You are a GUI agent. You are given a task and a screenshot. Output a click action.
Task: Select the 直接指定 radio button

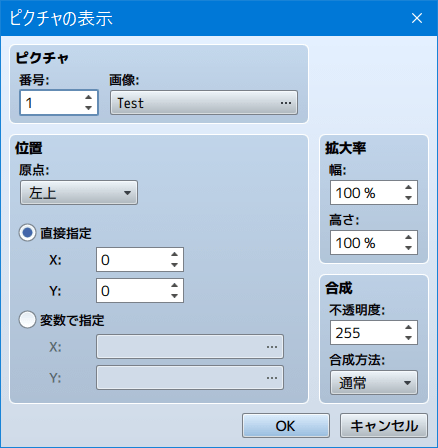(x=27, y=233)
